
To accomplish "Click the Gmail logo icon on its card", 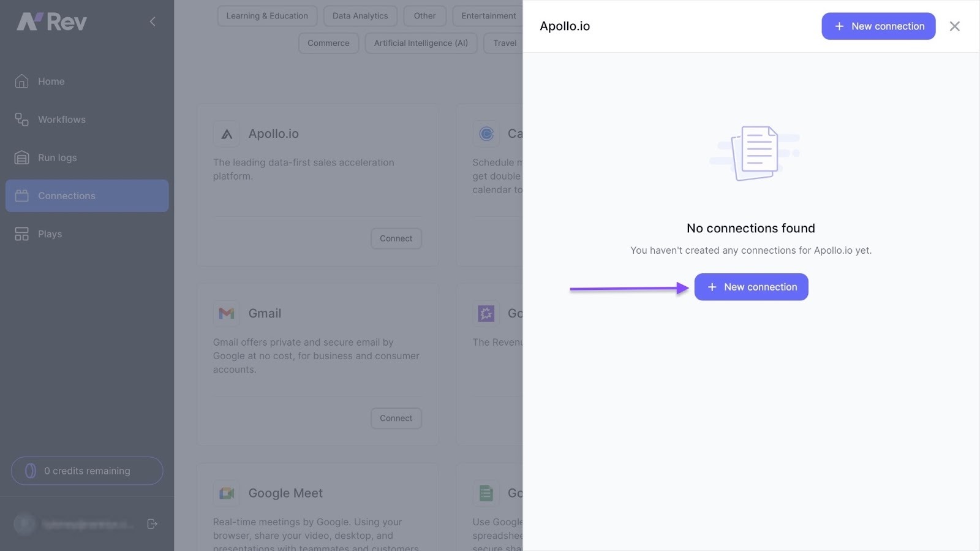I will [x=227, y=313].
